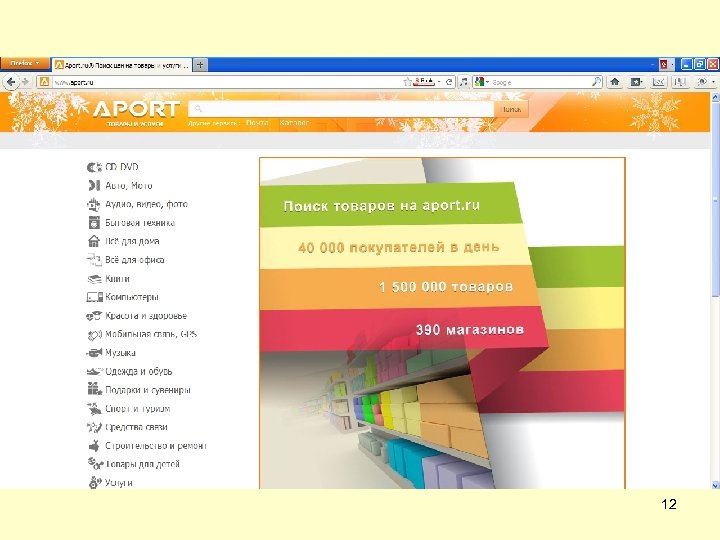Open the Авто, Мото category
Viewport: 720px width, 540px height.
(x=129, y=186)
